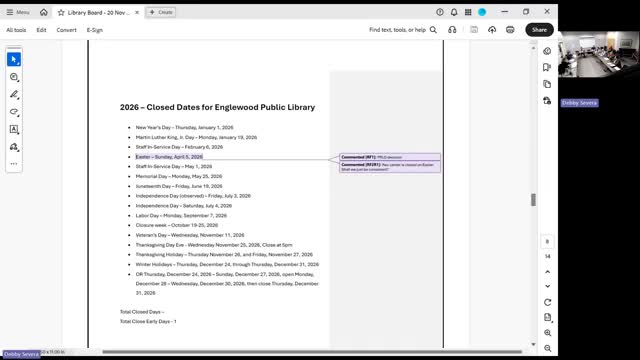640x360 pixels.
Task: Click the Debby Severa name label under video
Action: click(580, 103)
